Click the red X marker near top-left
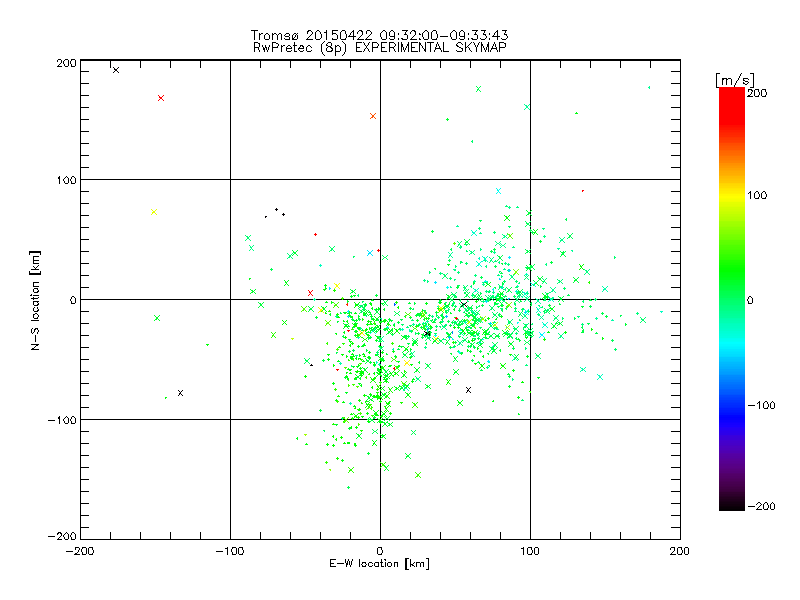Image resolution: width=800 pixels, height=600 pixels. coord(161,98)
